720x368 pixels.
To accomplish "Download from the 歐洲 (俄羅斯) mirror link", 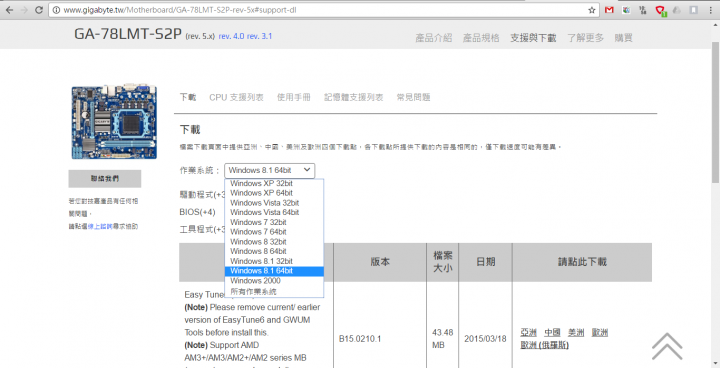I will [545, 345].
